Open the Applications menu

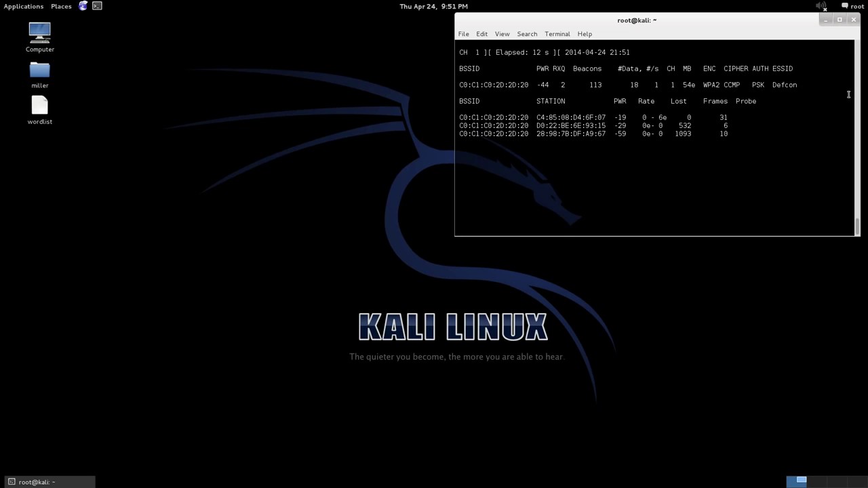pyautogui.click(x=24, y=6)
